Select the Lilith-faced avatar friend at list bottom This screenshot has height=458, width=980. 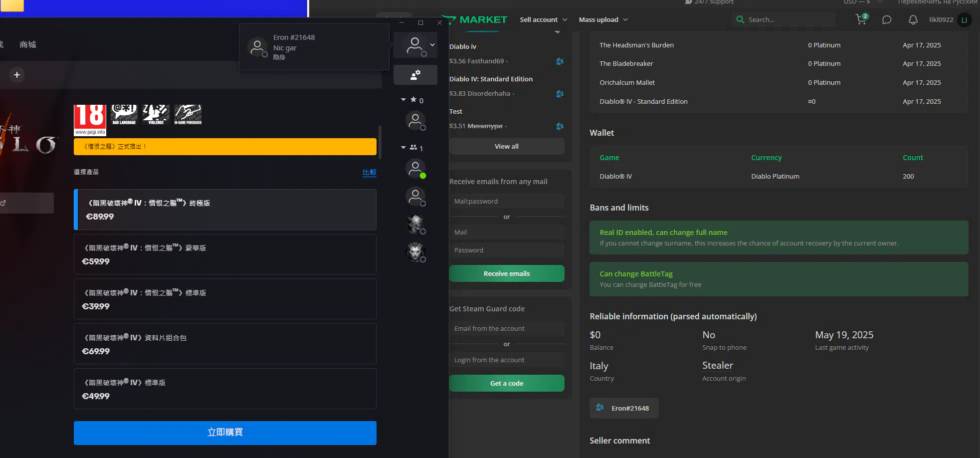[415, 252]
